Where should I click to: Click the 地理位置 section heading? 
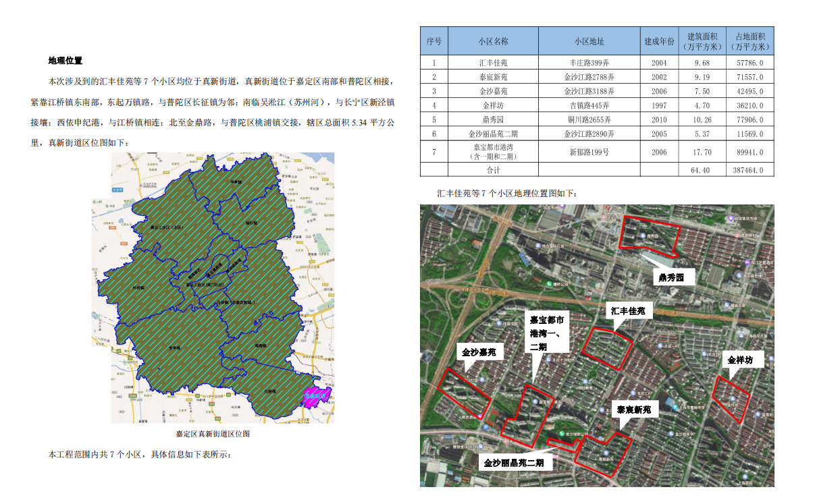tap(65, 61)
